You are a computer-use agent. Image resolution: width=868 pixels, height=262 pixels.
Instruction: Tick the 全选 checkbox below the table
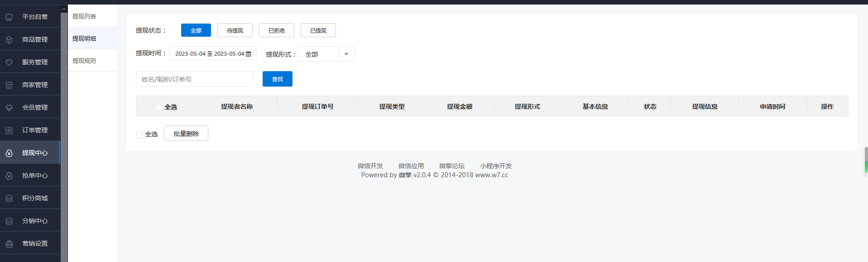pos(139,135)
